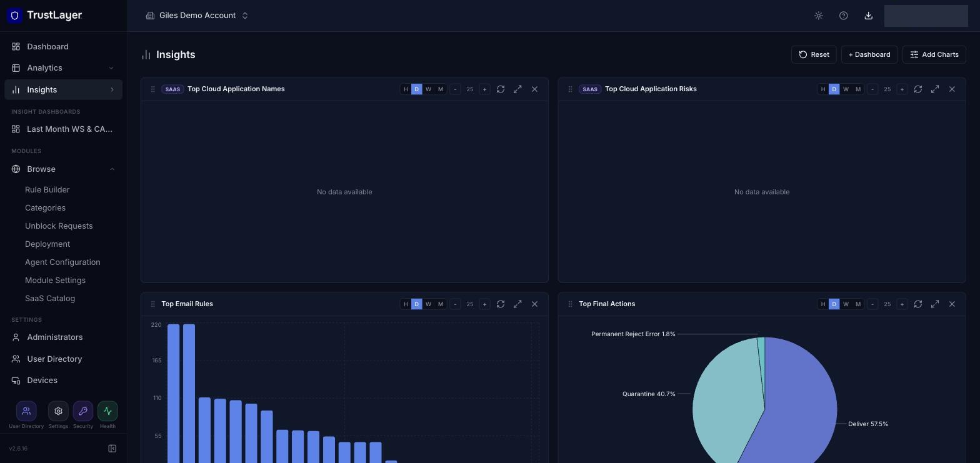Screen dimensions: 980x463
Task: Expand the Analytics menu chevron
Action: point(111,68)
